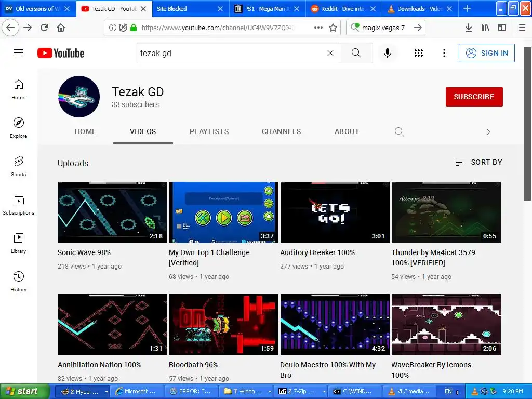Open YouTube apps grid icon
The width and height of the screenshot is (532, 399).
pyautogui.click(x=419, y=53)
